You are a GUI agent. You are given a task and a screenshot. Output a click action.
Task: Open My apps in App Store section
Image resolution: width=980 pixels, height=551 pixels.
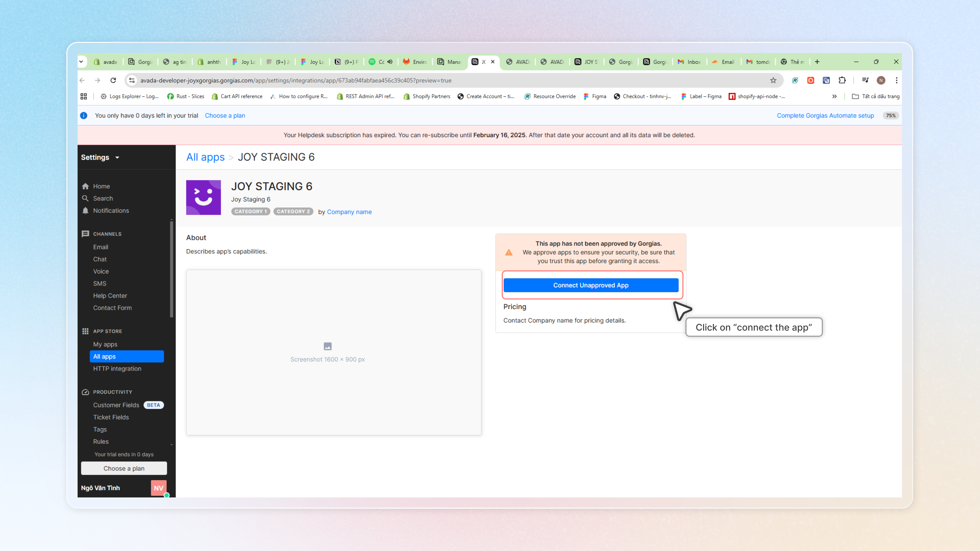[105, 344]
